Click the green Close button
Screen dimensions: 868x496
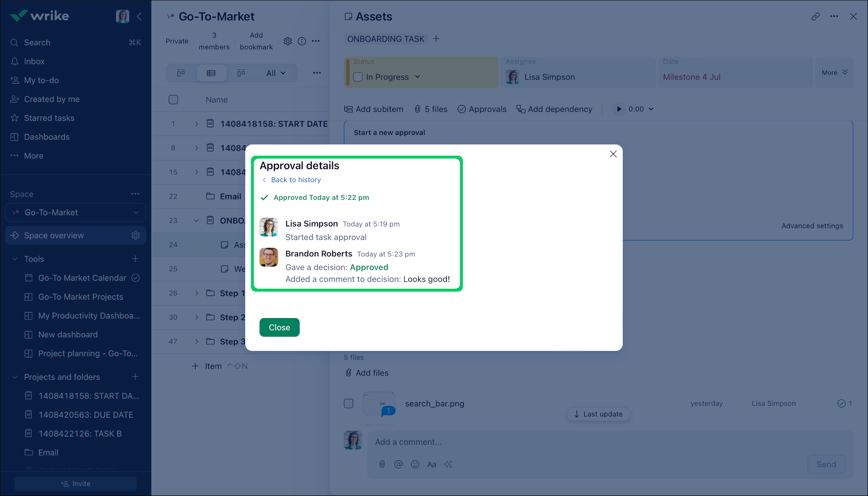[279, 327]
